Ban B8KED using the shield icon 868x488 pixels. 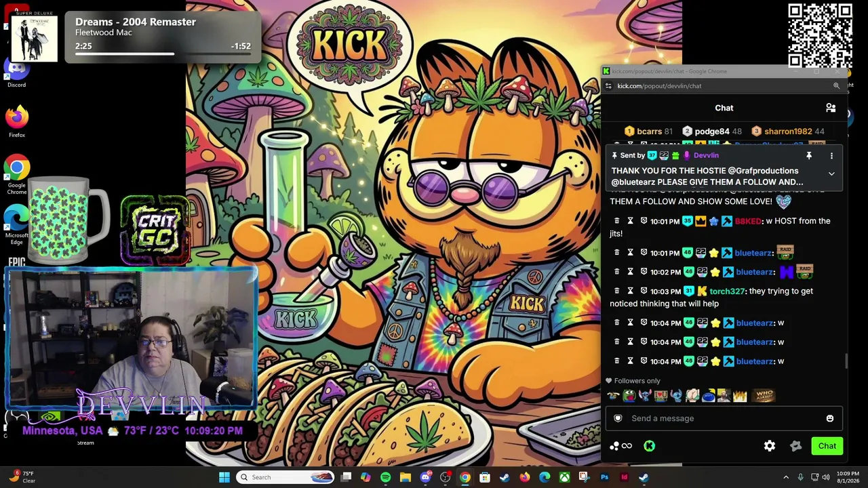click(644, 221)
